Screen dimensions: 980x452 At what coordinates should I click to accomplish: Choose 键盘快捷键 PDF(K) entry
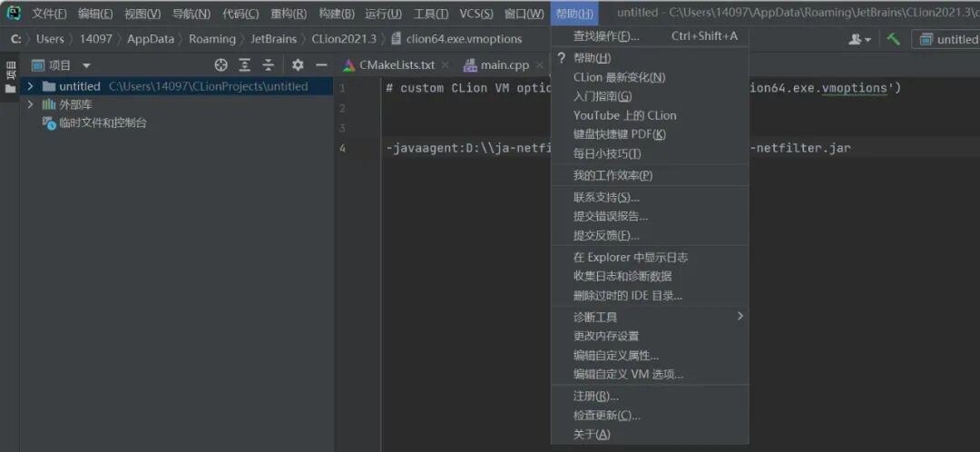click(x=650, y=134)
